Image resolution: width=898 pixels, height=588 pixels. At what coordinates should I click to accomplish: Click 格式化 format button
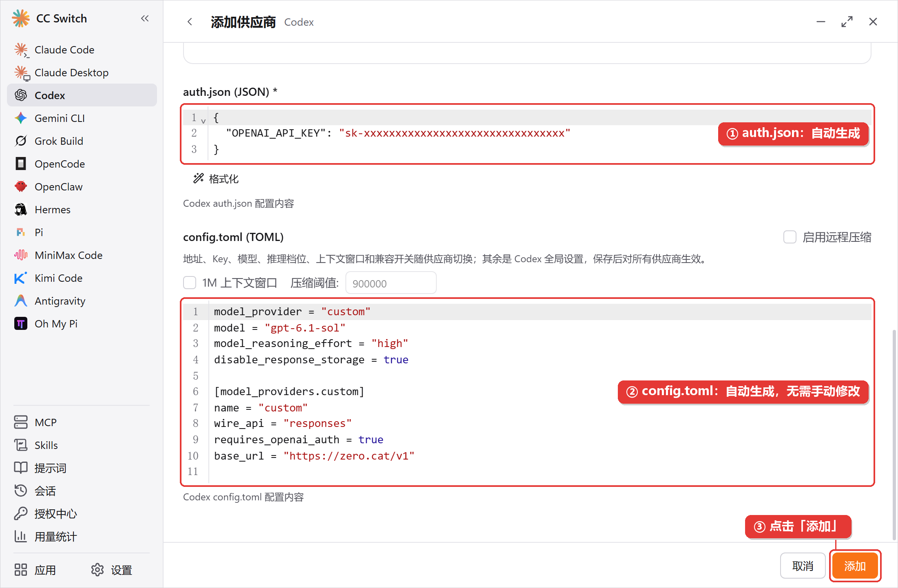click(x=216, y=179)
